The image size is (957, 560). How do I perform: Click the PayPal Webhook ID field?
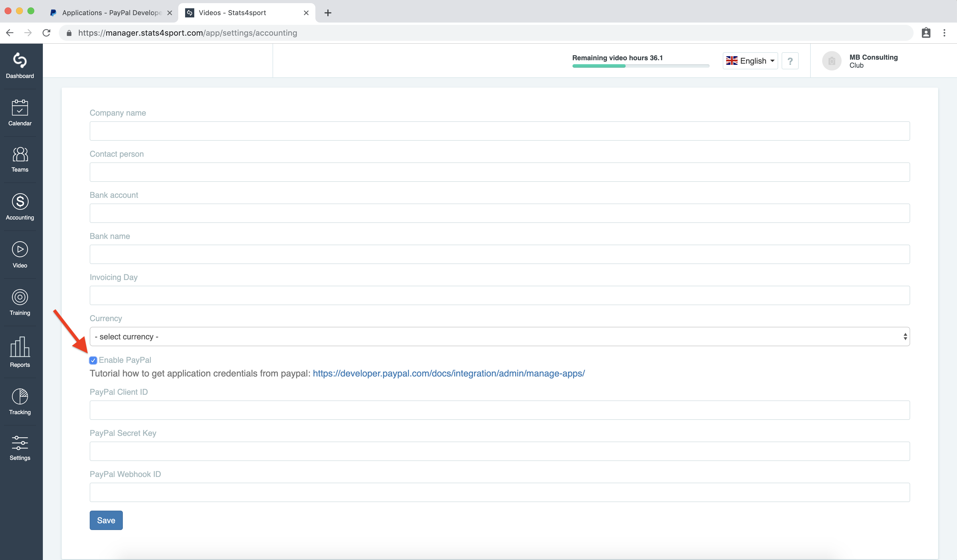(x=499, y=492)
